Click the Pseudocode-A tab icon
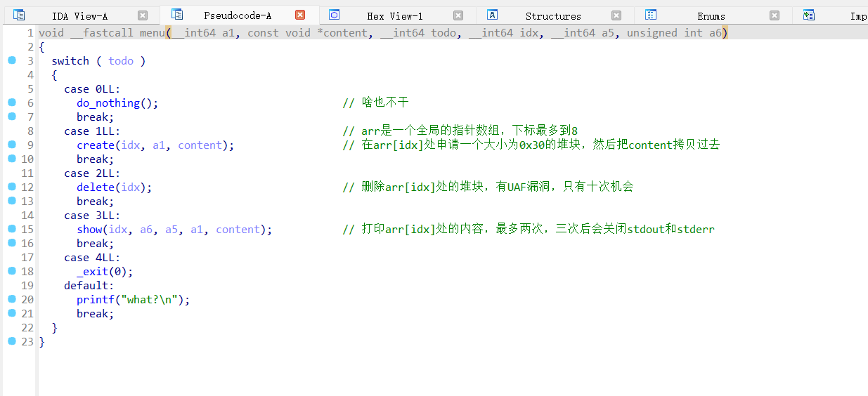Viewport: 868px width, 396px height. pyautogui.click(x=177, y=15)
